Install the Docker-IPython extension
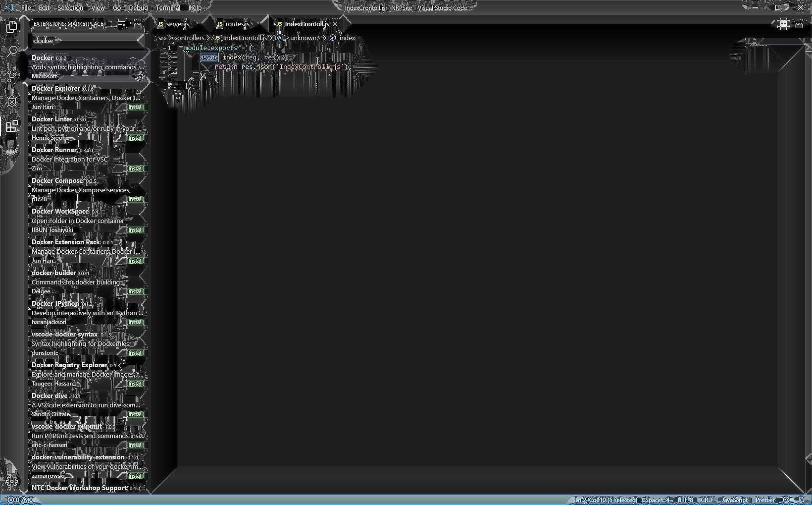Image resolution: width=812 pixels, height=505 pixels. (x=135, y=322)
